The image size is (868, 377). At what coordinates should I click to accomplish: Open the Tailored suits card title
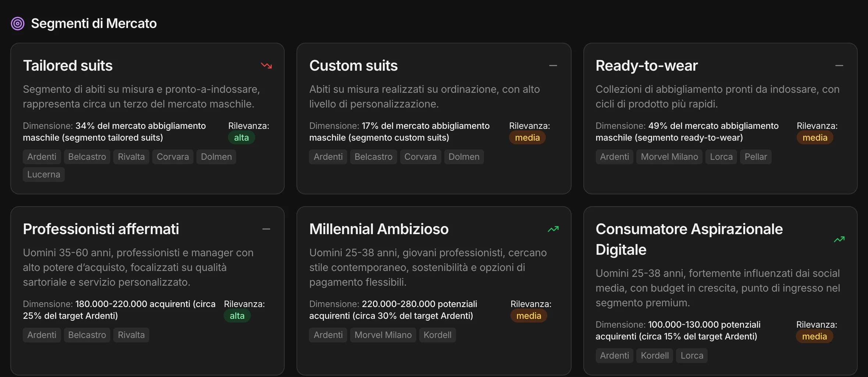click(x=68, y=66)
